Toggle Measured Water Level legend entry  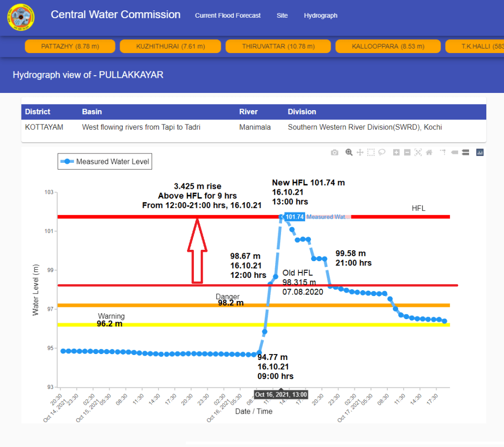coord(105,161)
